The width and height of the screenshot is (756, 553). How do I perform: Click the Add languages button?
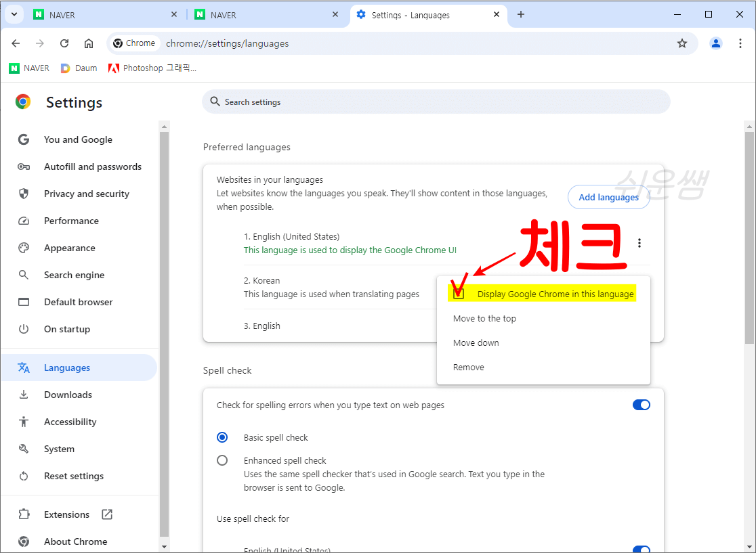click(x=608, y=197)
